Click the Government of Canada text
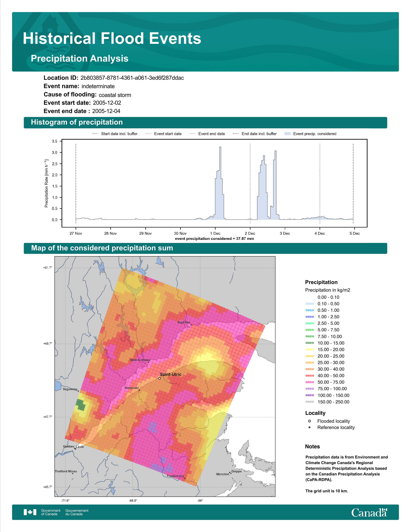411x532 pixels. point(51,512)
